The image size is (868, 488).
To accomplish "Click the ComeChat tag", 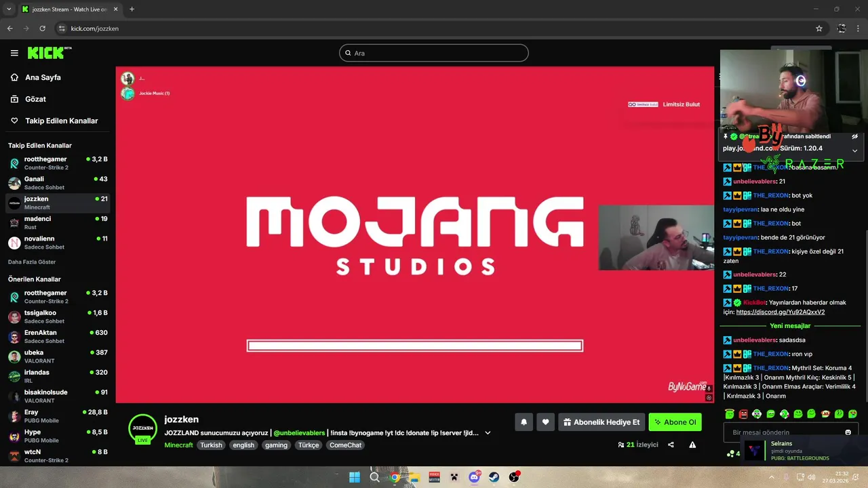I will [x=346, y=445].
